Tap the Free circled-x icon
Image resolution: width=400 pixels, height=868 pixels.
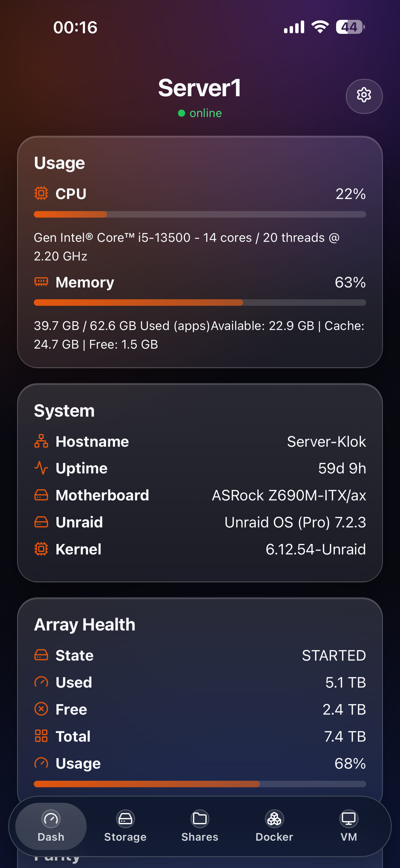pyautogui.click(x=41, y=709)
